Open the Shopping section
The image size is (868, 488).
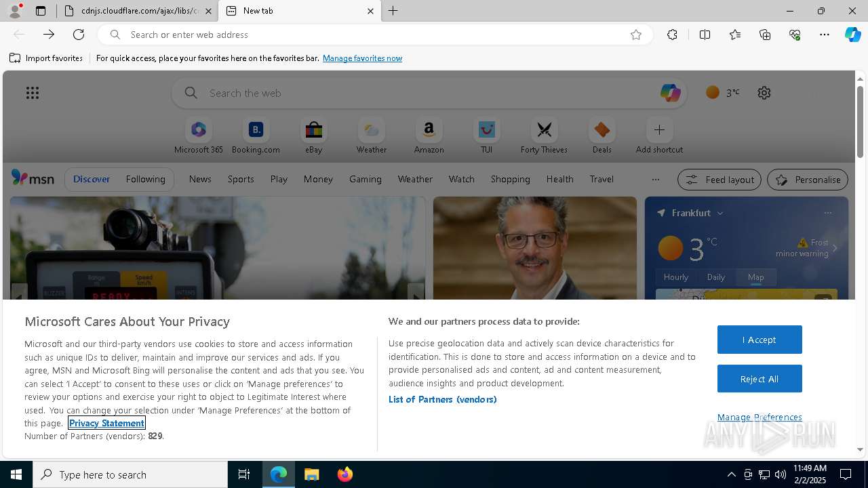511,180
